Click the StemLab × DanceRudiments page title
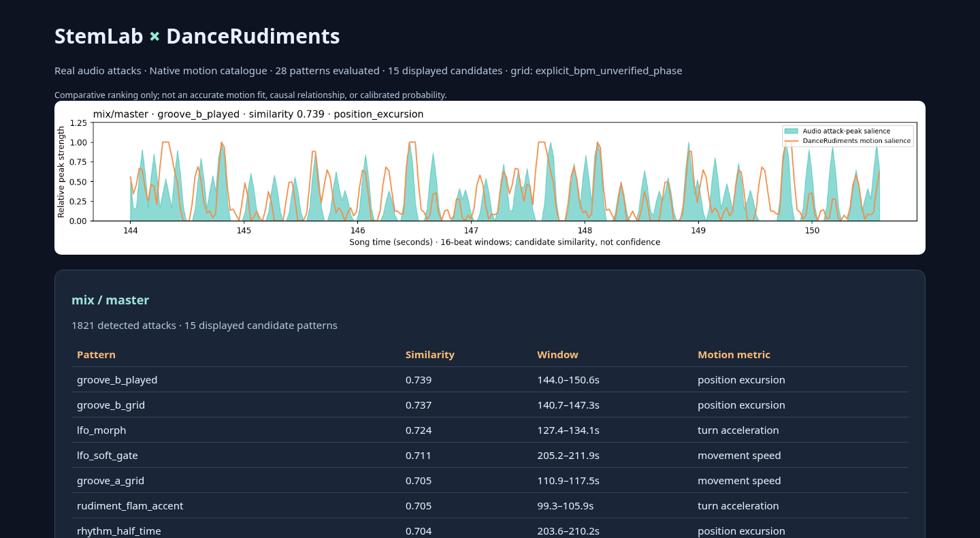This screenshot has width=980, height=538. [197, 36]
